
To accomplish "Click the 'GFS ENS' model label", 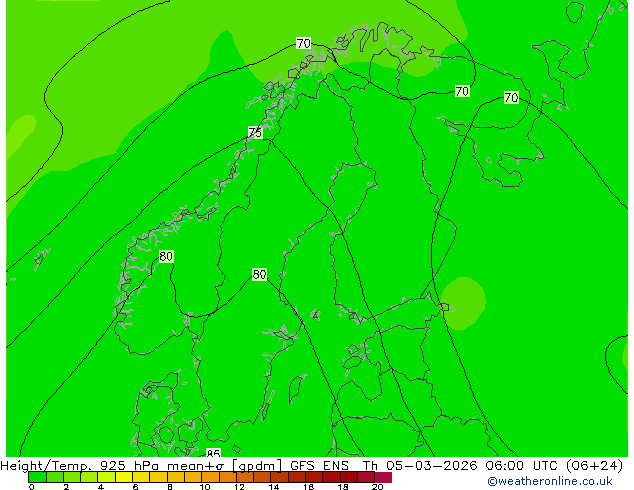I will tap(319, 466).
